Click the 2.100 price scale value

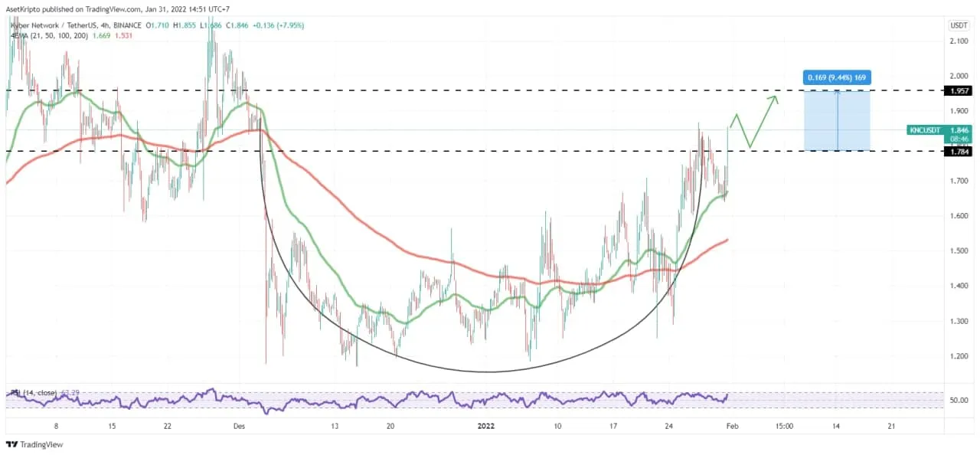(x=959, y=41)
